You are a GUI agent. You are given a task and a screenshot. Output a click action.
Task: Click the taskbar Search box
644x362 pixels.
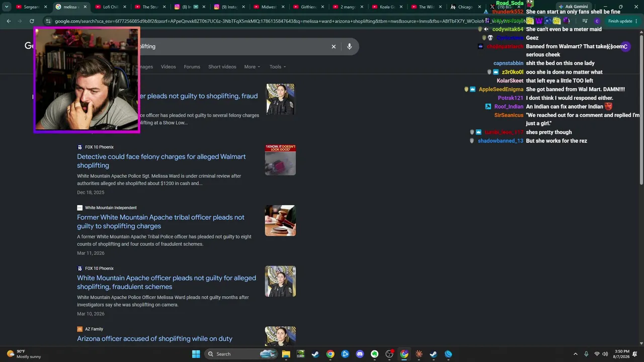[242, 354]
